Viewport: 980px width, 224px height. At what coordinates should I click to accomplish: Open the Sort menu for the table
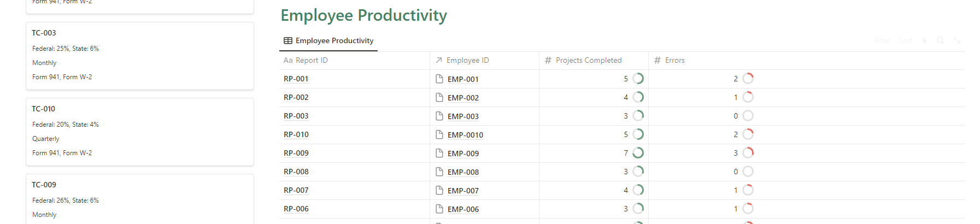coord(905,40)
